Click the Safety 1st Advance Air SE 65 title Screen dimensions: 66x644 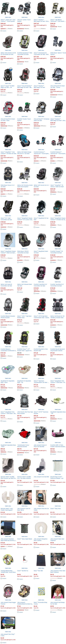8,53
